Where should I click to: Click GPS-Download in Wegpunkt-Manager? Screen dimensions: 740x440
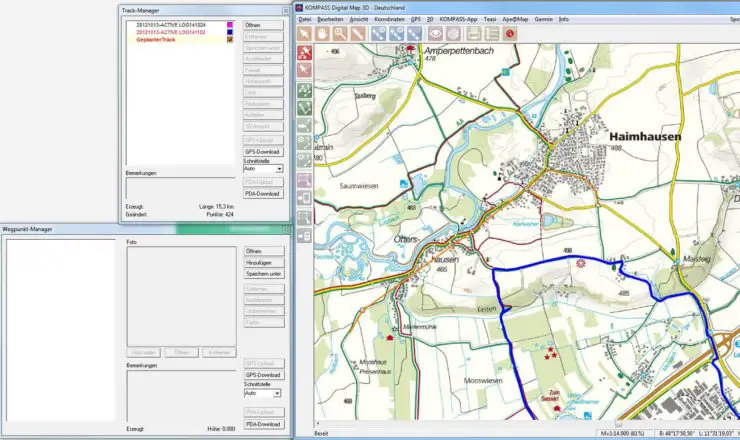coord(264,375)
